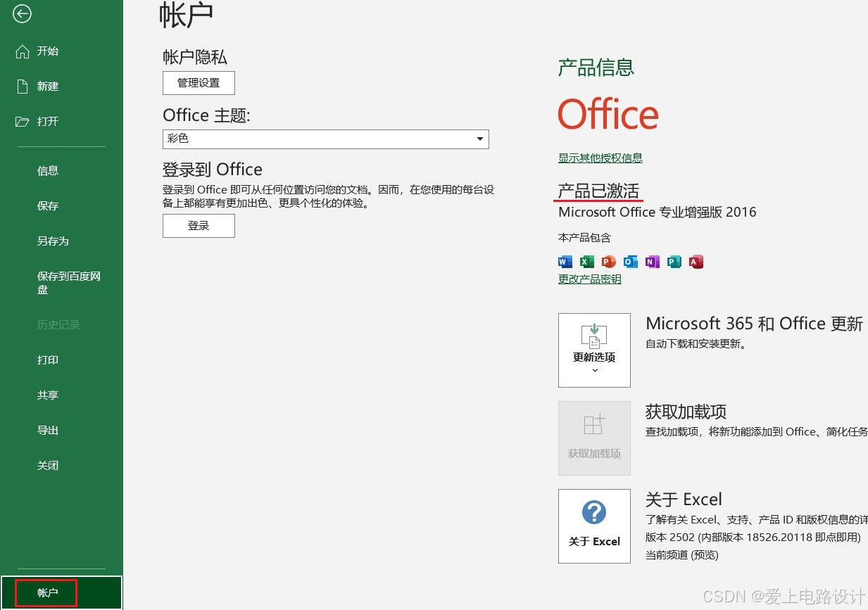Click the open folder icon beside 打开

coord(22,122)
